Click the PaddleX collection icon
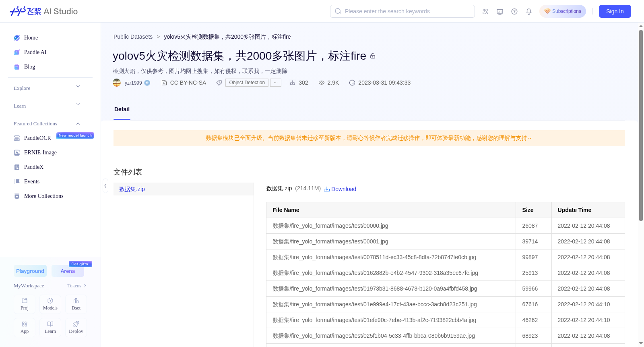 pyautogui.click(x=17, y=167)
